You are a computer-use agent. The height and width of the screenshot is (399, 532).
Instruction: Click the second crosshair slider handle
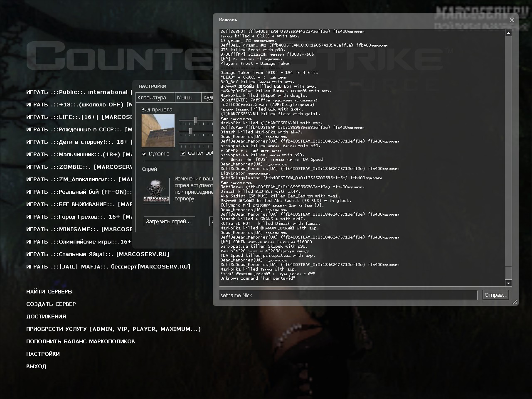[x=190, y=131]
